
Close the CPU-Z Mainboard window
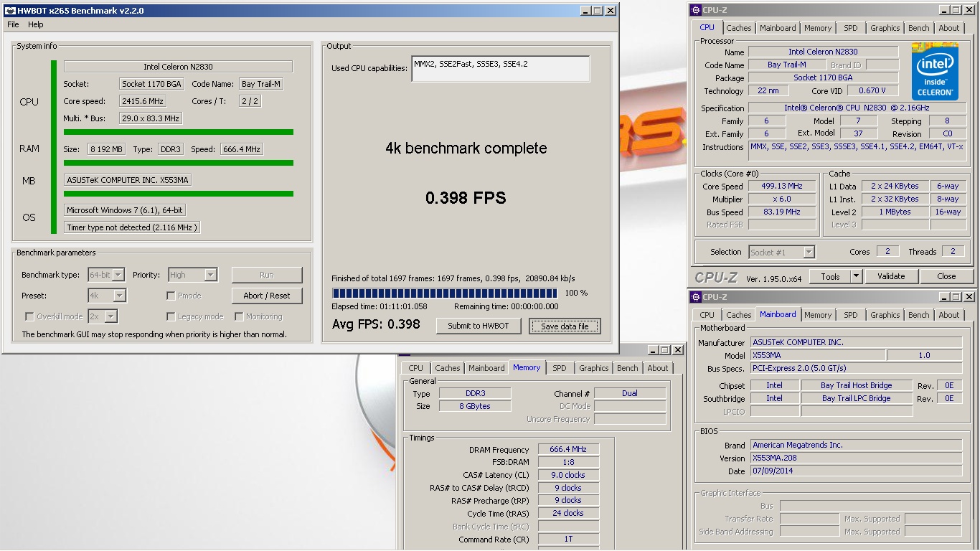click(x=969, y=297)
